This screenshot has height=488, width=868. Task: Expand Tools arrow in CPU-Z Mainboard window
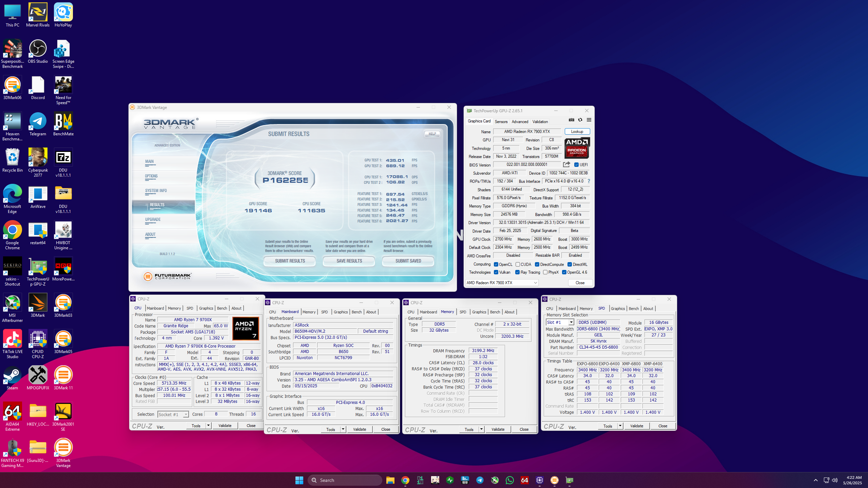click(x=343, y=429)
